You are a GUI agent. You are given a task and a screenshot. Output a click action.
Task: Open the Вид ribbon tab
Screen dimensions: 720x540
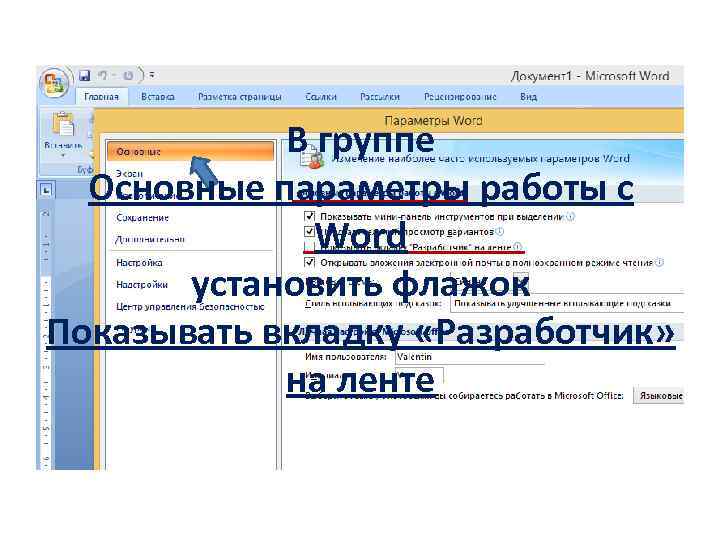coord(529,97)
